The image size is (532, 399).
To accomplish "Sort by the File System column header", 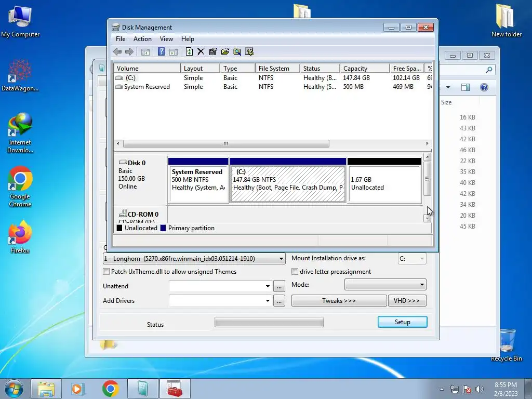I will pos(277,68).
